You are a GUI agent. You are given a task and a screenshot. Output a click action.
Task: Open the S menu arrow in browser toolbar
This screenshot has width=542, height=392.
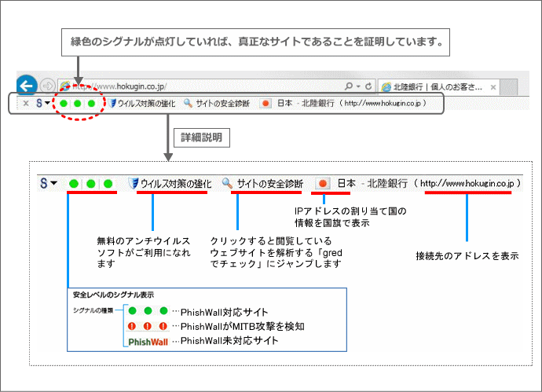coord(47,103)
